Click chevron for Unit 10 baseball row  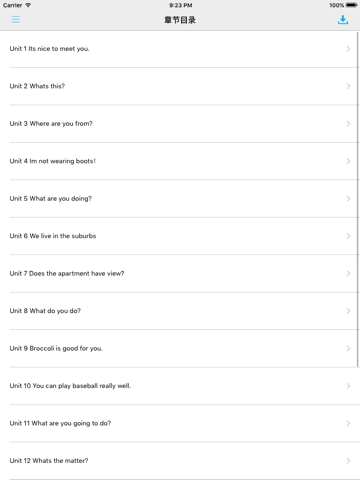(x=348, y=386)
